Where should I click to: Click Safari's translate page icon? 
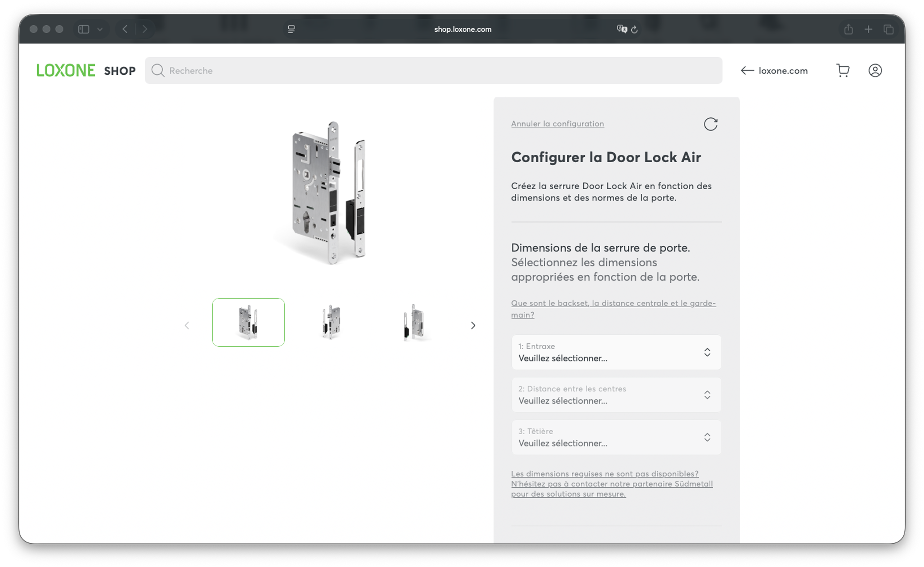pos(622,29)
